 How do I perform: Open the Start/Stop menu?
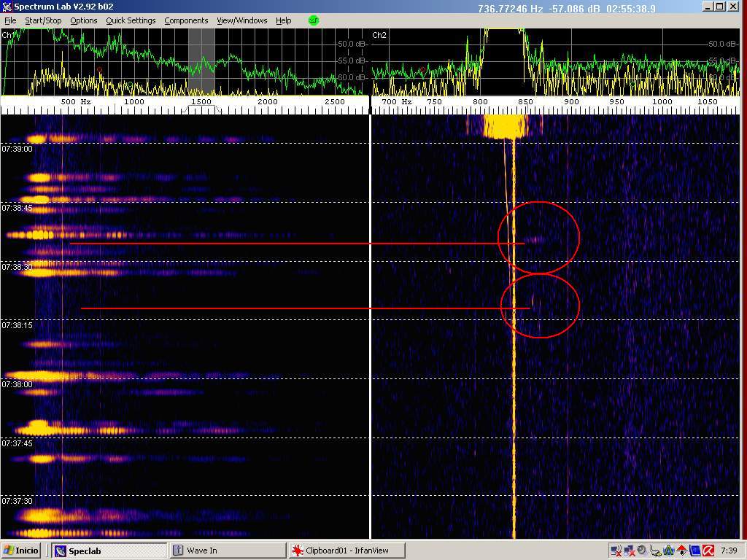pos(43,20)
